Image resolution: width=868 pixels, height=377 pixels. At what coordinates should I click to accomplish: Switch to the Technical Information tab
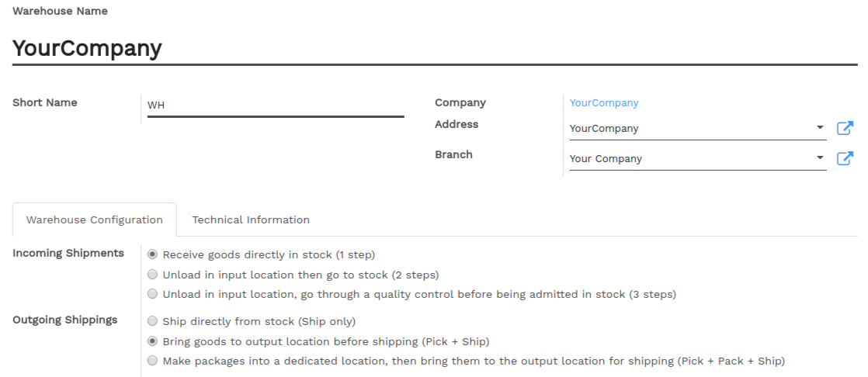coord(251,220)
